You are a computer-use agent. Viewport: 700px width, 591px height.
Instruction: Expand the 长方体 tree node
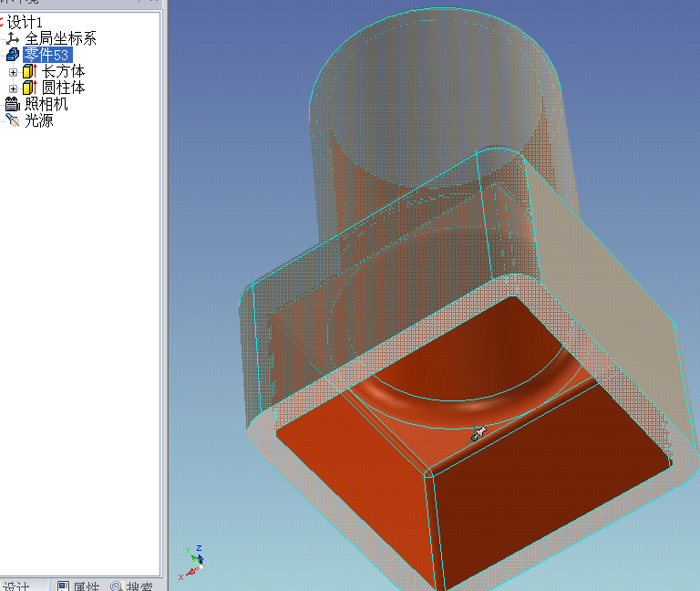13,71
